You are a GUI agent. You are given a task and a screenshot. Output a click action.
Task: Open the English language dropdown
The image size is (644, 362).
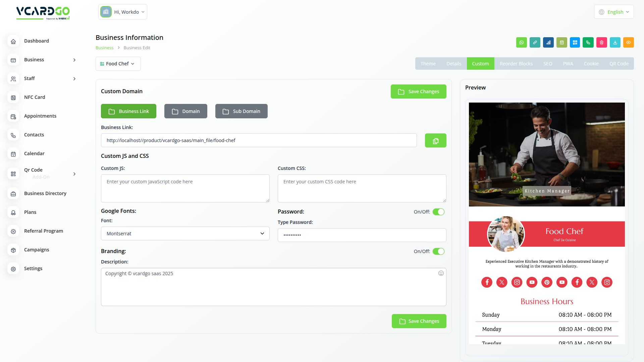(x=614, y=12)
